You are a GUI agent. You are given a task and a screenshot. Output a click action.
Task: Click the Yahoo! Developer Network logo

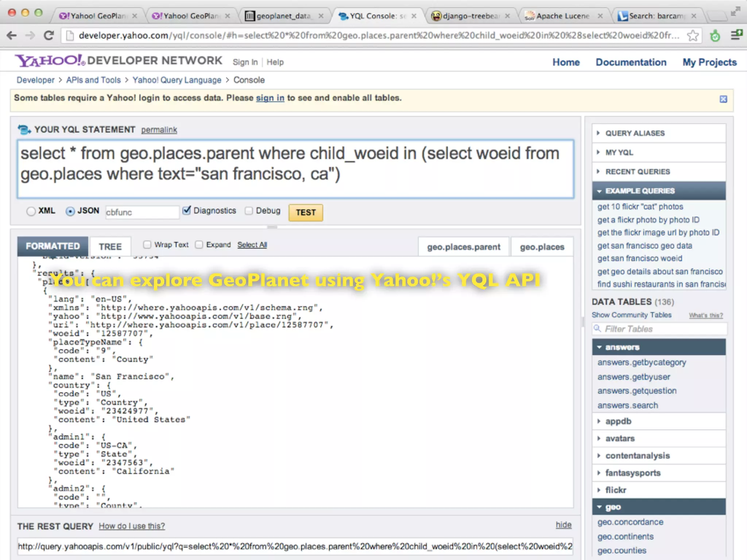[118, 61]
